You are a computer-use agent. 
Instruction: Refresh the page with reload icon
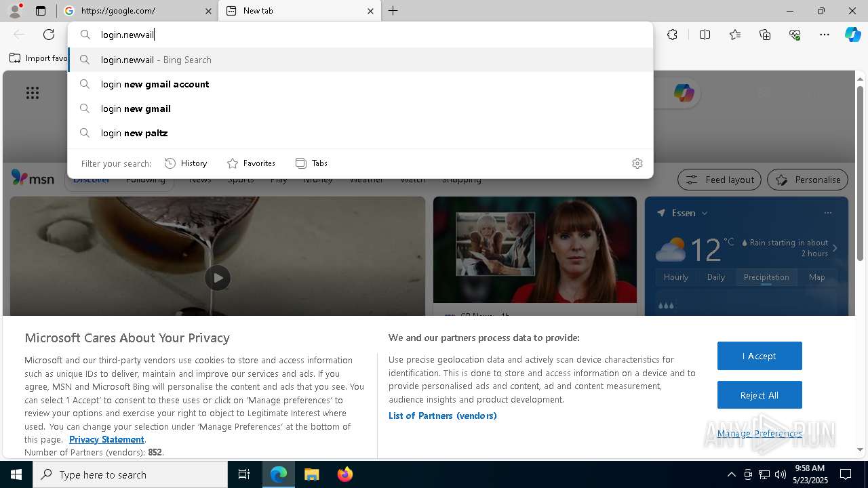pos(49,35)
